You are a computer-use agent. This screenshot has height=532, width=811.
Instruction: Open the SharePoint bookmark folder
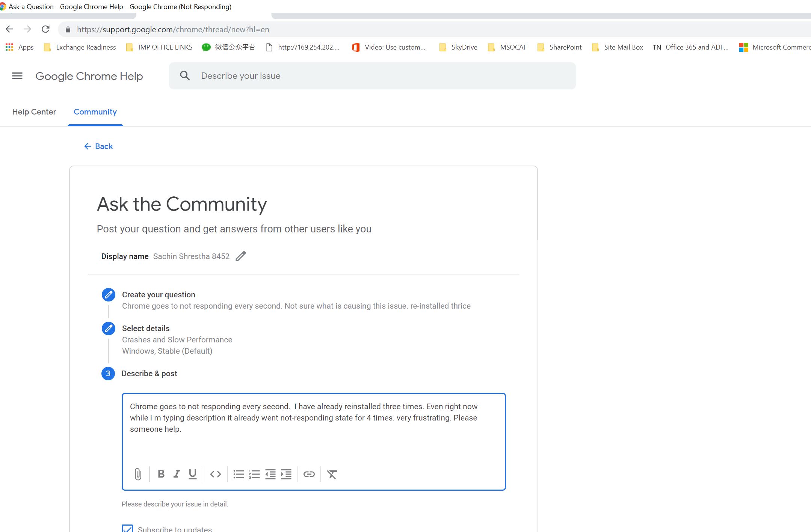coord(560,47)
